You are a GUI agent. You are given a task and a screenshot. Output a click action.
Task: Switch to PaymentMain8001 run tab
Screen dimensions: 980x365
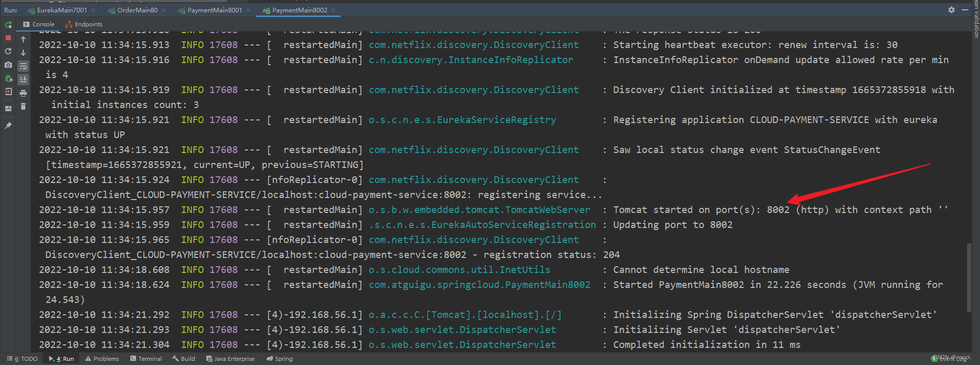210,10
